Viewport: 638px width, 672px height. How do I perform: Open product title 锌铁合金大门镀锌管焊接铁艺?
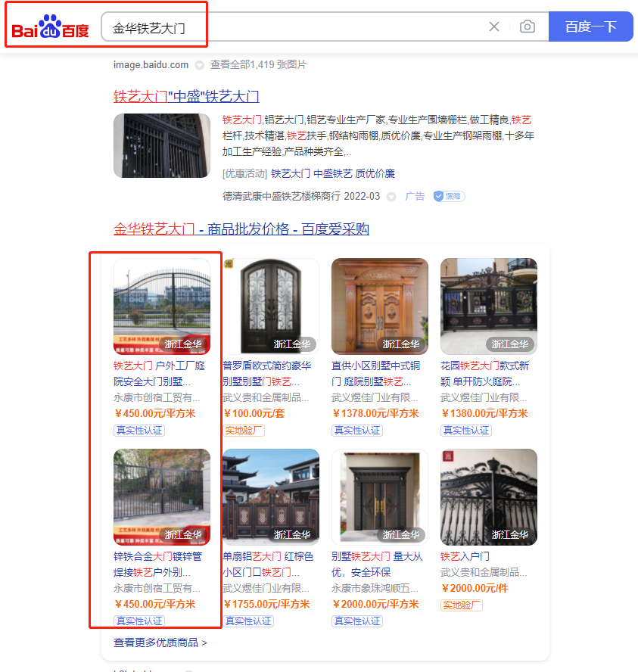[157, 565]
